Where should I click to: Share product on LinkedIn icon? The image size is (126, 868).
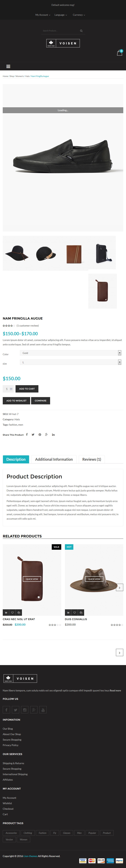click(53, 434)
